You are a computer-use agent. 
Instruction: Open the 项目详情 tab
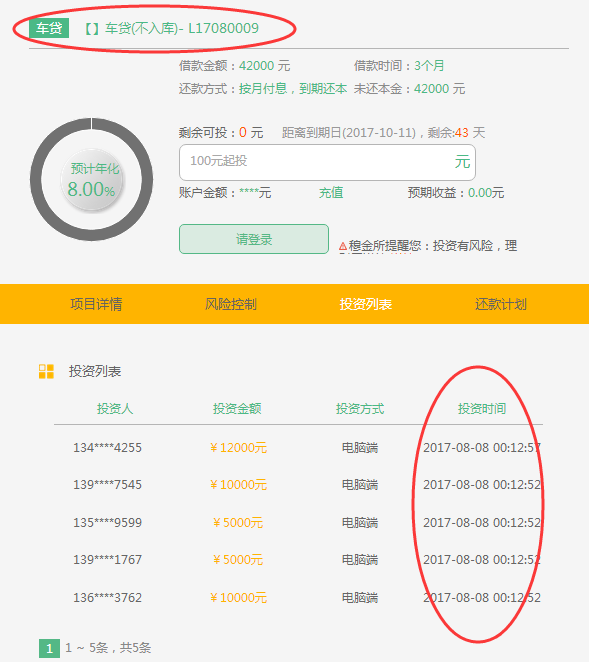pos(96,304)
